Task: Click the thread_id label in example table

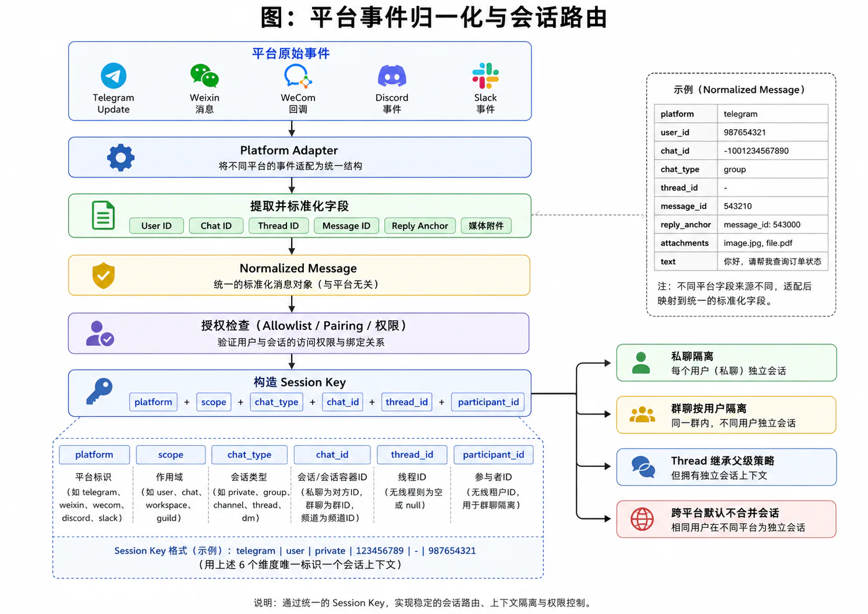Action: tap(679, 188)
